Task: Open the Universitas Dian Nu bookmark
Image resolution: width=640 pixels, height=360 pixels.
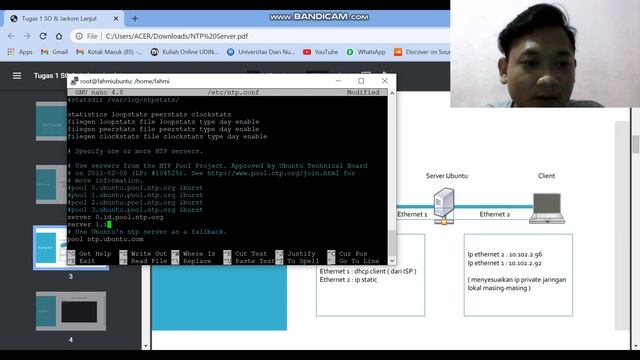Action: tap(261, 52)
